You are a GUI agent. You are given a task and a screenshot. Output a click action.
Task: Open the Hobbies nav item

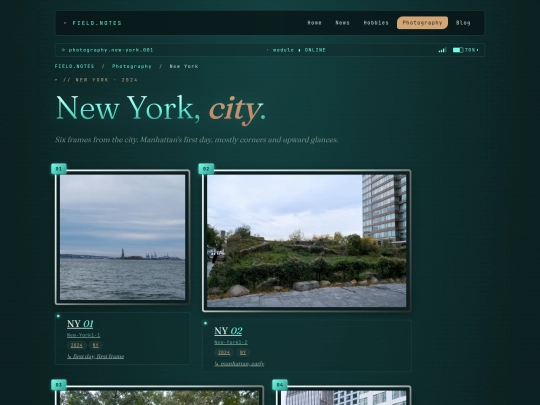(376, 23)
